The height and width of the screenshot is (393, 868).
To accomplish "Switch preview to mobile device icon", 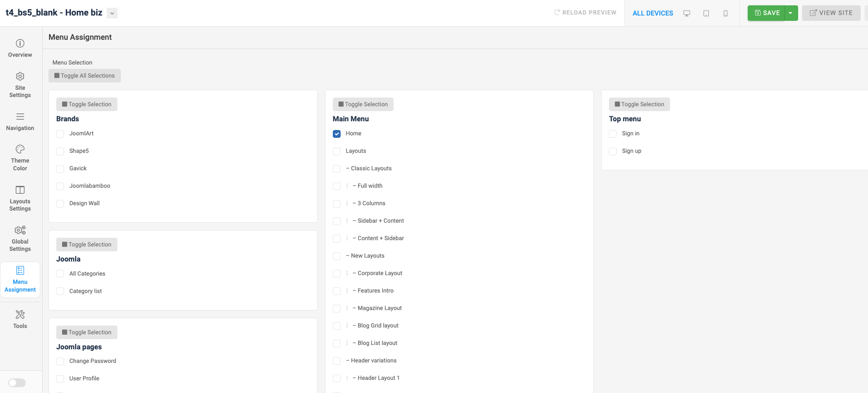I will pyautogui.click(x=725, y=13).
